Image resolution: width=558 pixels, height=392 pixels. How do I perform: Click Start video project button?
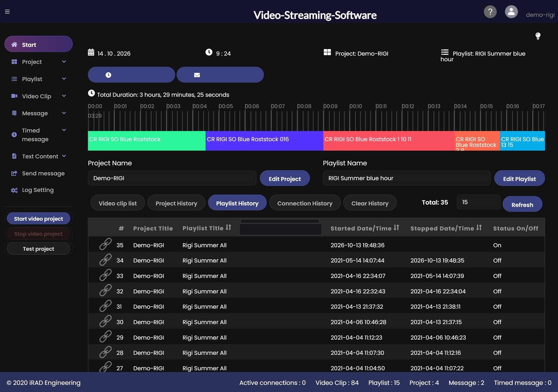point(38,218)
